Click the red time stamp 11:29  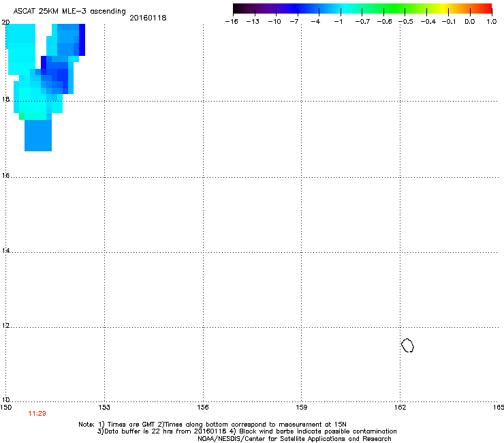click(x=37, y=414)
